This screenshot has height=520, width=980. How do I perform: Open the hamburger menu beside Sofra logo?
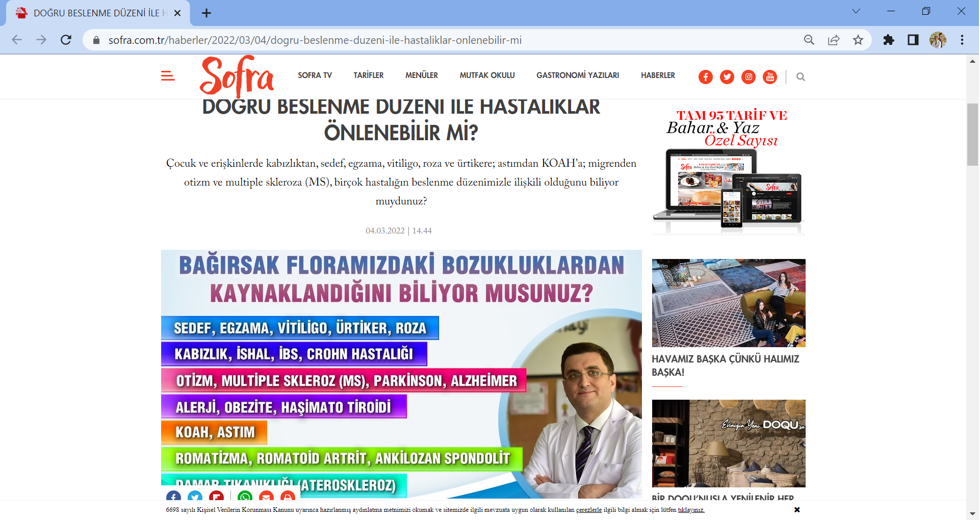(x=168, y=76)
